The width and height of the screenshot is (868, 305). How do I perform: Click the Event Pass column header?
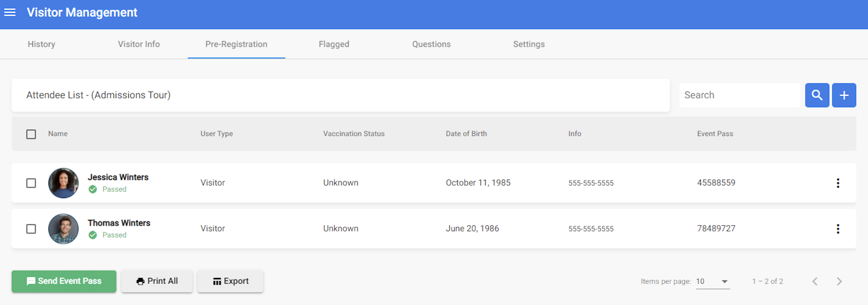point(715,134)
